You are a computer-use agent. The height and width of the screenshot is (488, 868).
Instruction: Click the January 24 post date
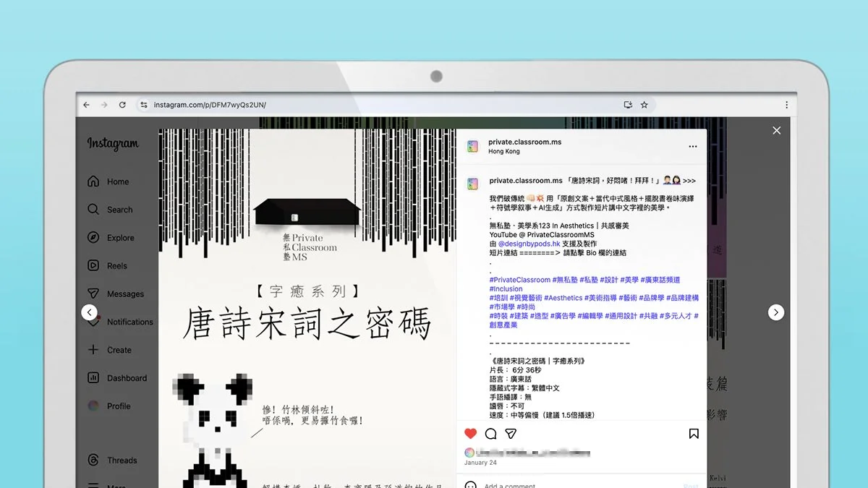coord(480,463)
